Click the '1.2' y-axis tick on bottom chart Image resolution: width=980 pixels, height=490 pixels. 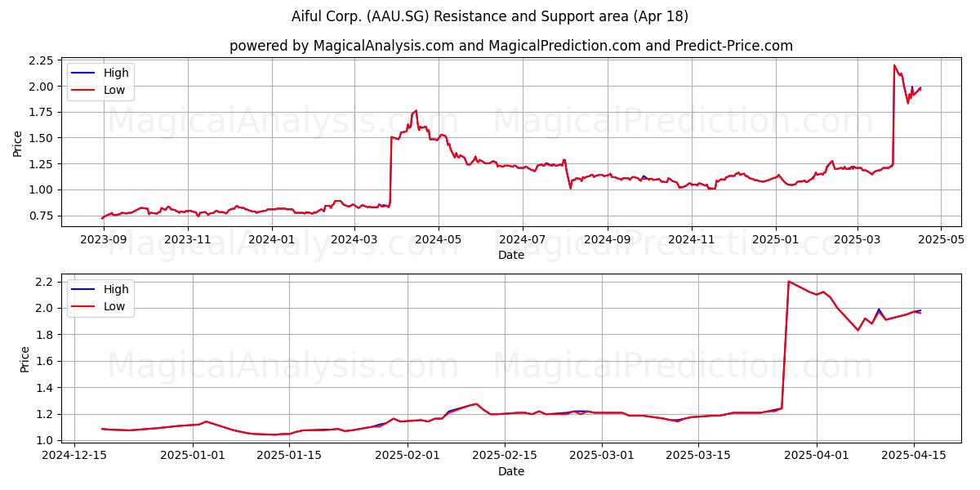pos(46,414)
